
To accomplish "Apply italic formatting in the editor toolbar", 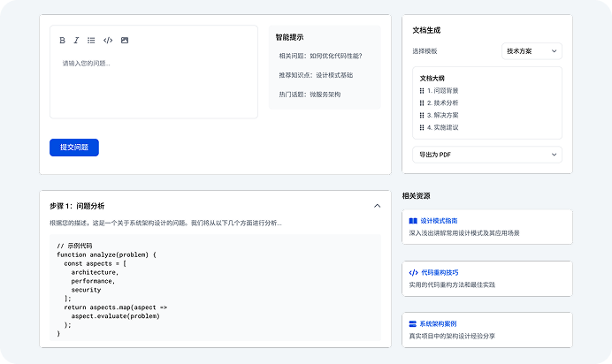I will (x=76, y=40).
